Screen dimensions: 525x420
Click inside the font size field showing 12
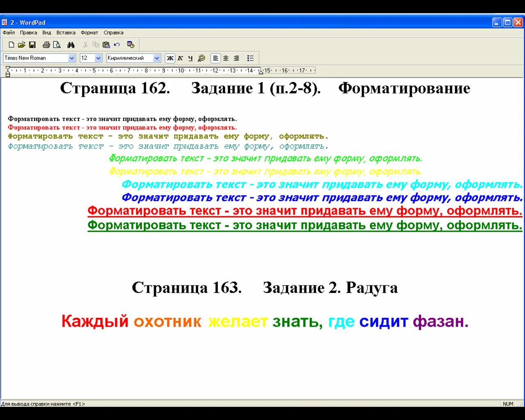coord(87,58)
